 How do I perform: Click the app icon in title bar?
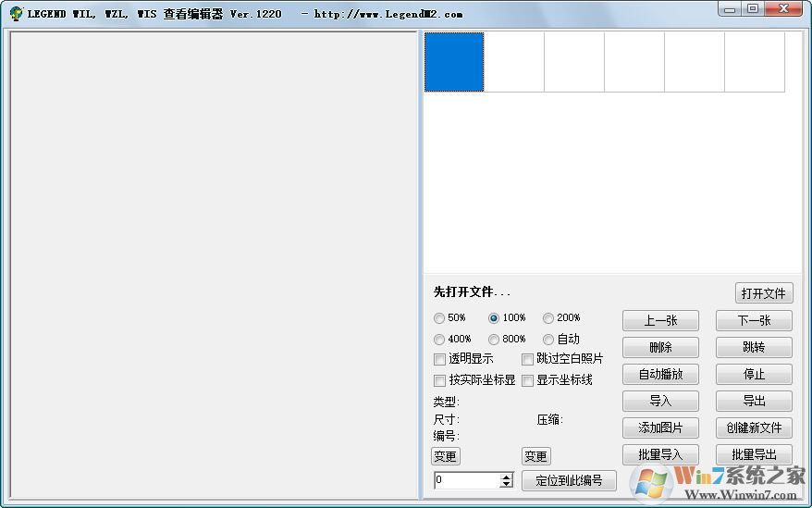pyautogui.click(x=16, y=14)
